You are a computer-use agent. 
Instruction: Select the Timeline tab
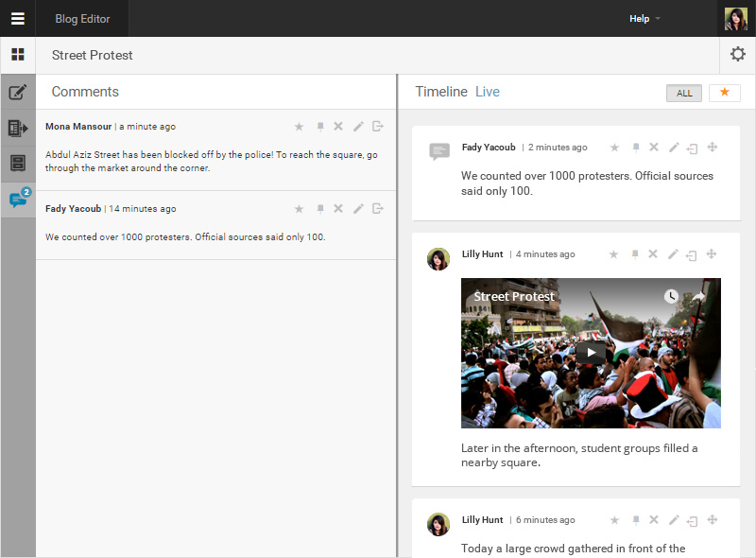click(x=441, y=92)
